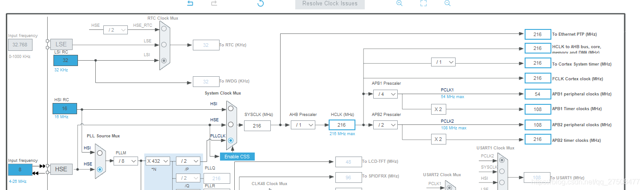
Task: Click the fit-to-screen icon
Action: (x=424, y=3)
